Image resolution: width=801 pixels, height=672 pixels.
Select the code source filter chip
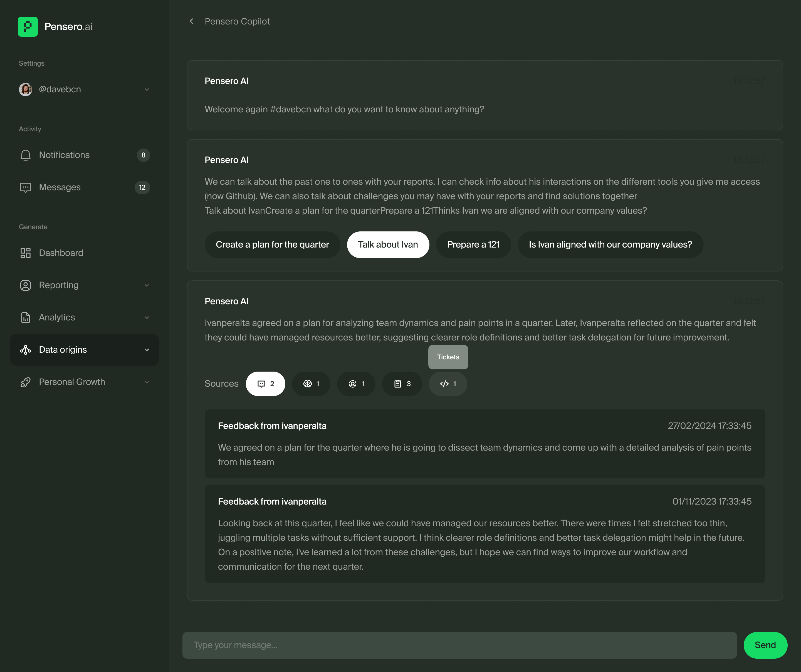[x=448, y=384]
